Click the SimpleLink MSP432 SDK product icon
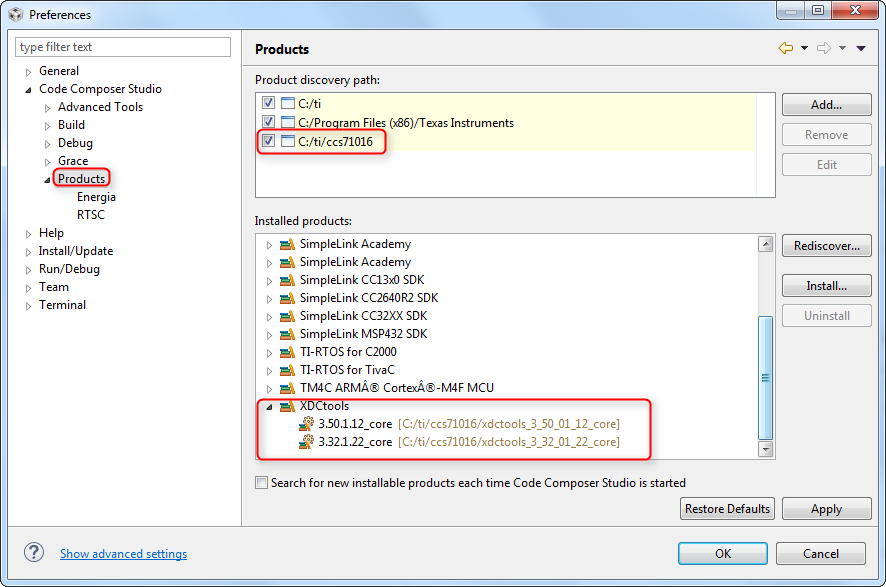The height and width of the screenshot is (587, 886). pyautogui.click(x=288, y=334)
